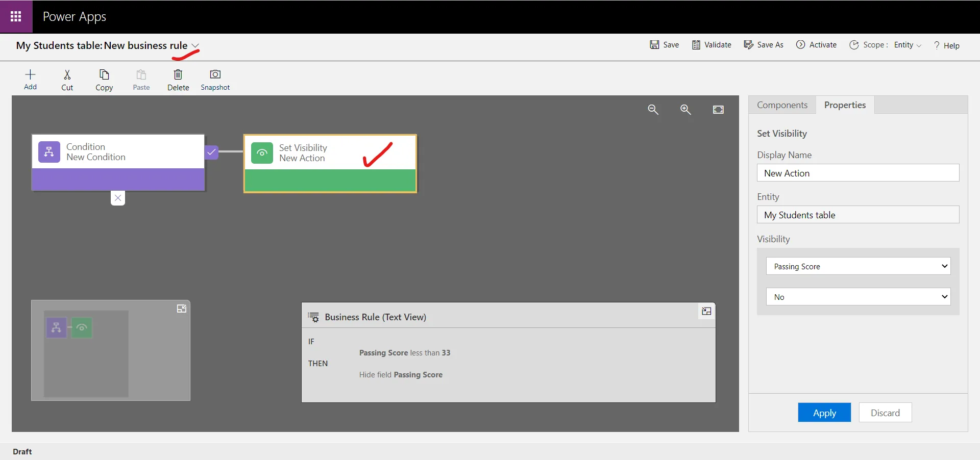Expand the business rule name chevron
Viewport: 980px width, 460px height.
pyautogui.click(x=195, y=45)
